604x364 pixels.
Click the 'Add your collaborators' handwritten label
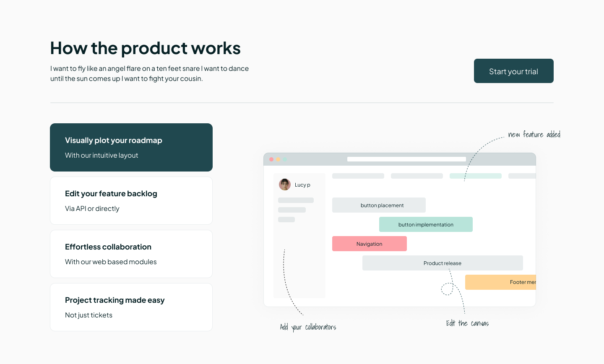(x=308, y=327)
